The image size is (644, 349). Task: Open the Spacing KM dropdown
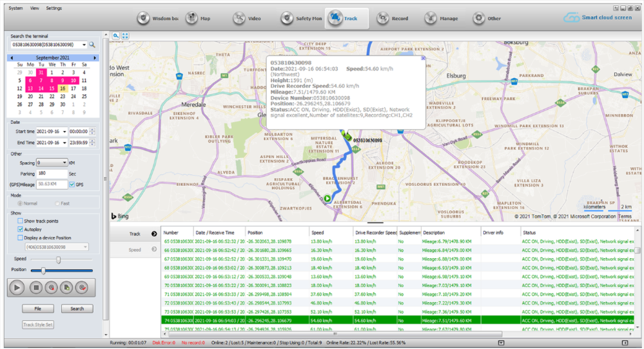point(64,163)
